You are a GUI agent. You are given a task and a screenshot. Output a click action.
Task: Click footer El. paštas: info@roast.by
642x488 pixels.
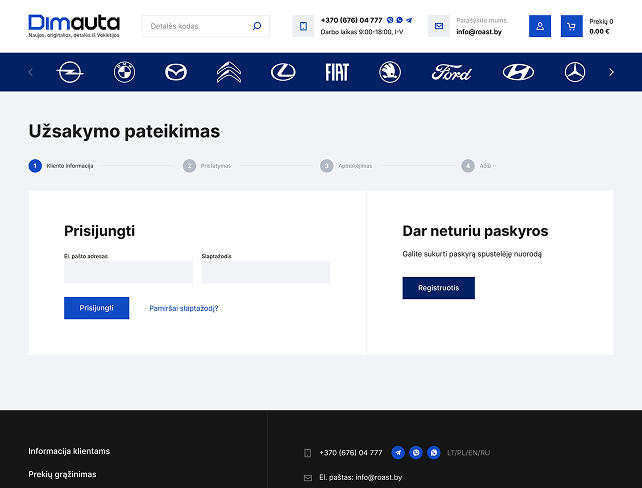click(x=361, y=477)
